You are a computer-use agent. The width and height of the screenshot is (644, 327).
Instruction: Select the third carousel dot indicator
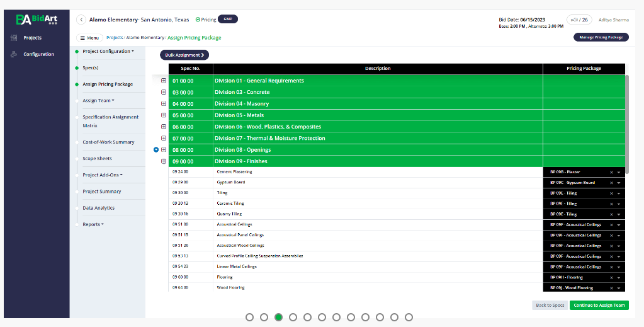point(278,317)
